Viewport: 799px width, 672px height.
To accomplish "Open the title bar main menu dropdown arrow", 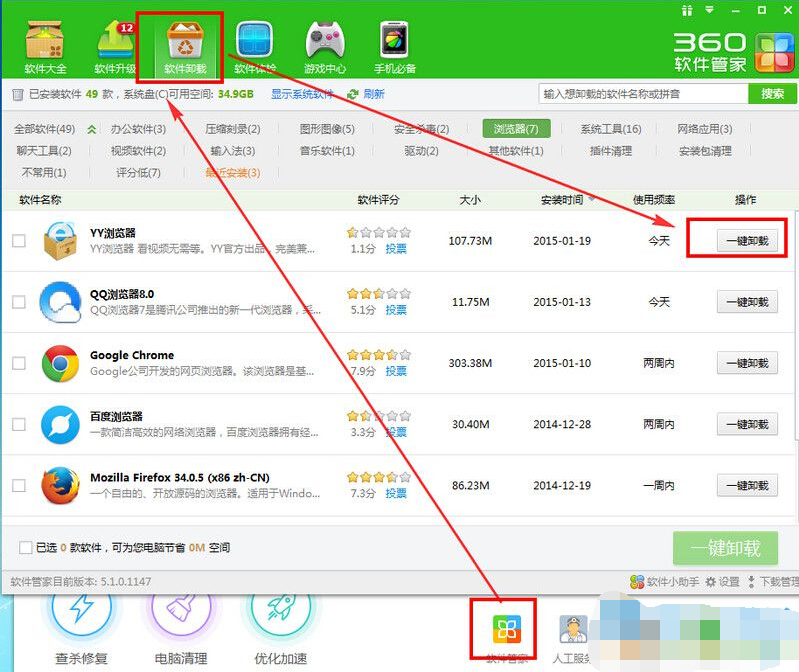I will pyautogui.click(x=709, y=10).
